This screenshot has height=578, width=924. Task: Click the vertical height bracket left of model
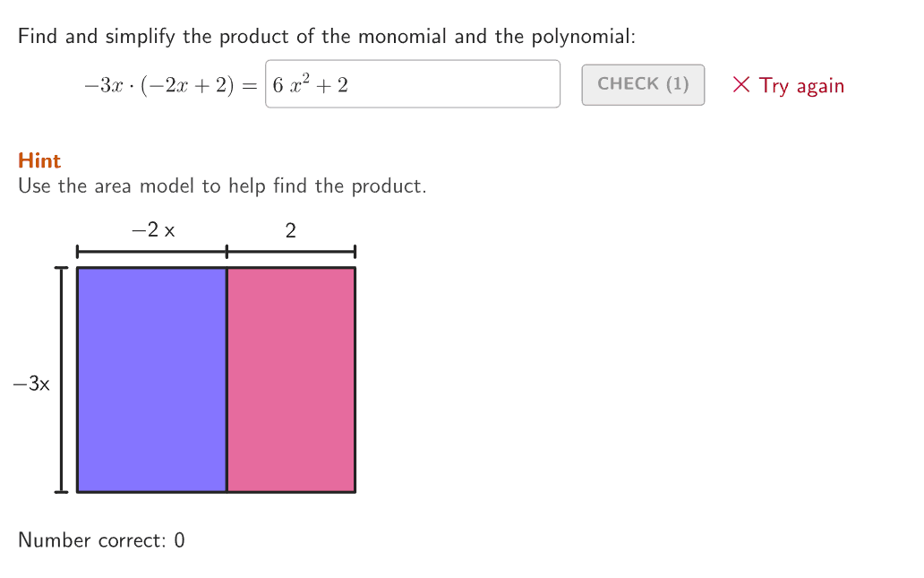pos(61,379)
